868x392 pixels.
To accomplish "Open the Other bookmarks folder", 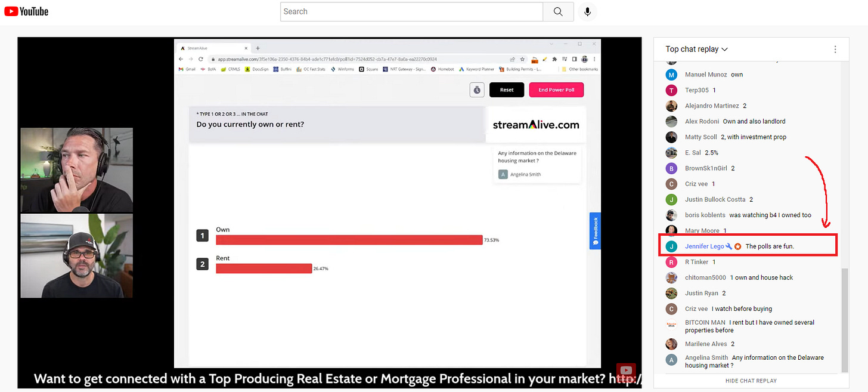I will point(579,69).
